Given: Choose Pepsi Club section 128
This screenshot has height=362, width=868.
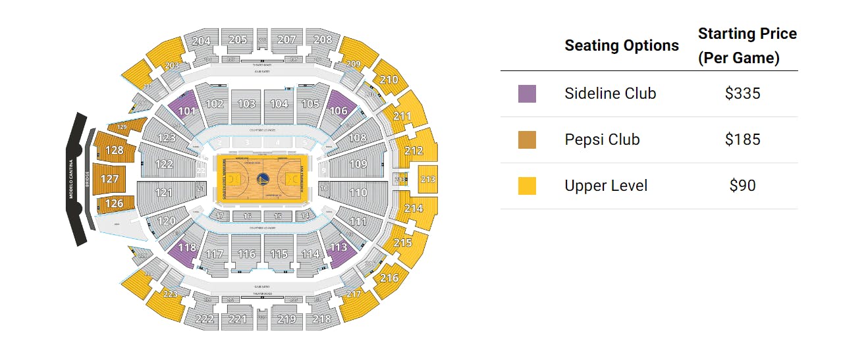Looking at the screenshot, I should (x=114, y=149).
